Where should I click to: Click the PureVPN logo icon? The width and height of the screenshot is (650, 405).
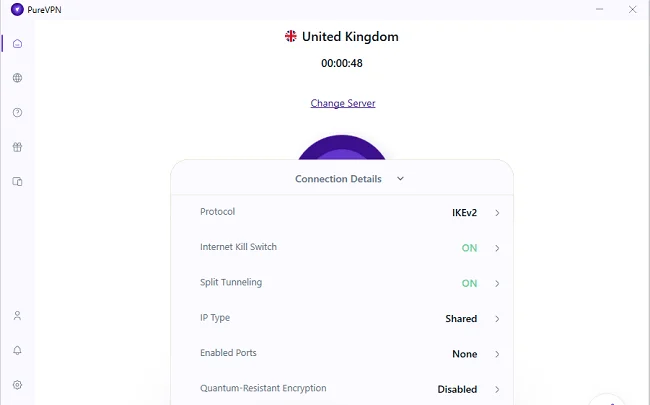(x=17, y=9)
